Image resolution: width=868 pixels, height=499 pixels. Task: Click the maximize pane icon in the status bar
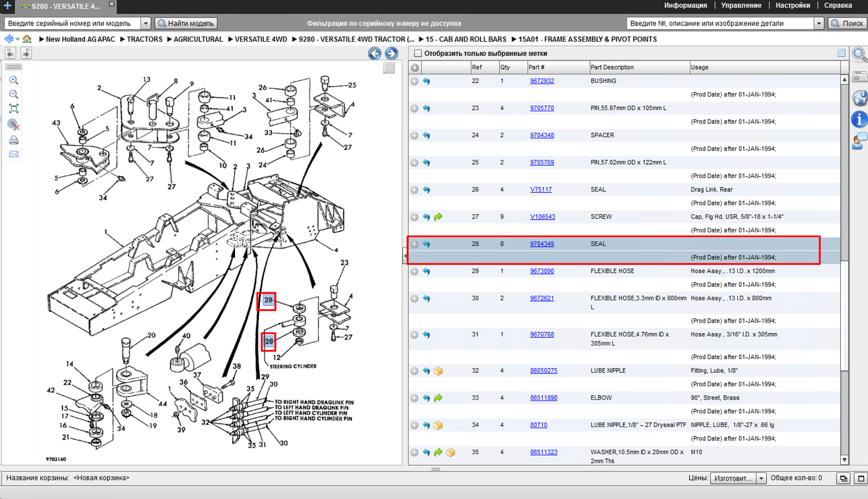861,479
